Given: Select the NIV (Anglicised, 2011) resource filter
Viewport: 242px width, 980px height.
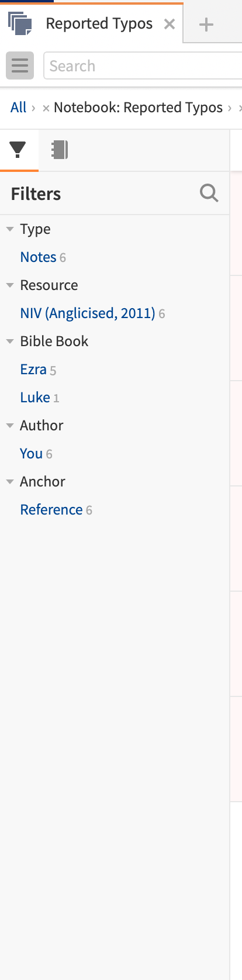Looking at the screenshot, I should [x=88, y=313].
